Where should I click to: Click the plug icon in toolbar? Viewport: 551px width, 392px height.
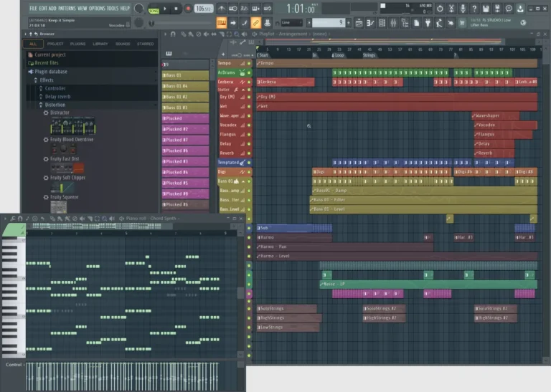(x=428, y=23)
